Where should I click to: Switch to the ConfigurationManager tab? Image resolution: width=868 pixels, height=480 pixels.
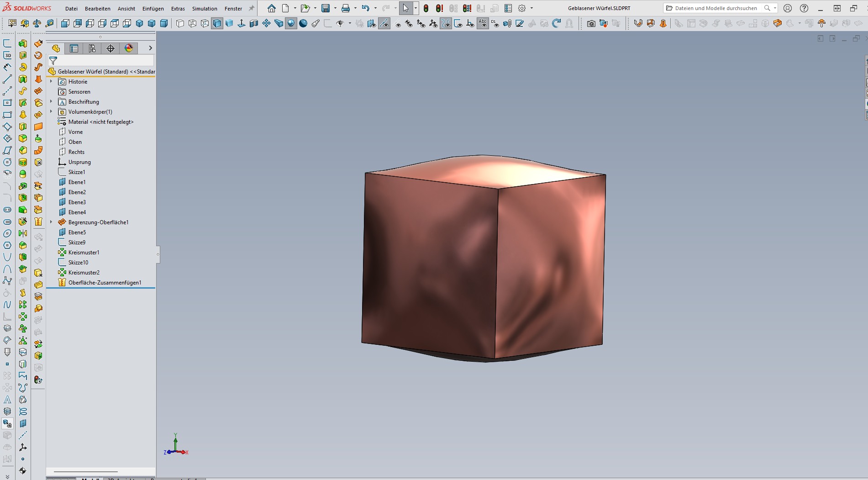coord(92,48)
